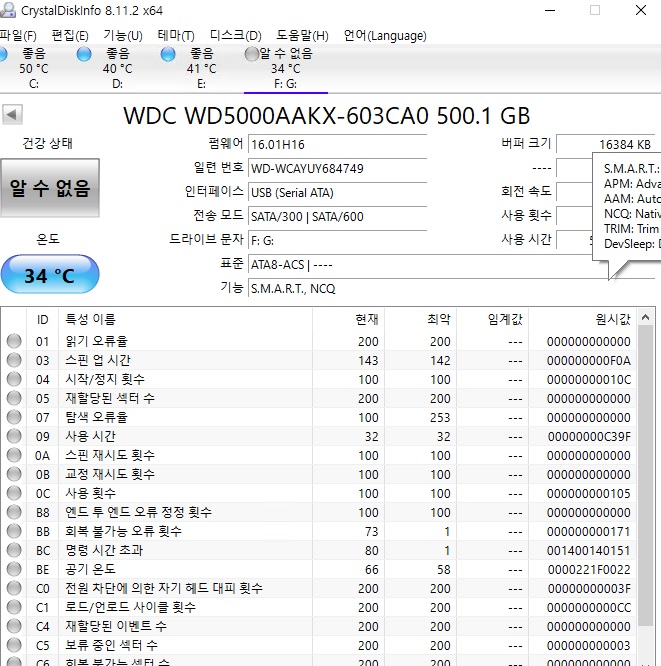
Task: Click the 34 °C temperature button
Action: 50,274
